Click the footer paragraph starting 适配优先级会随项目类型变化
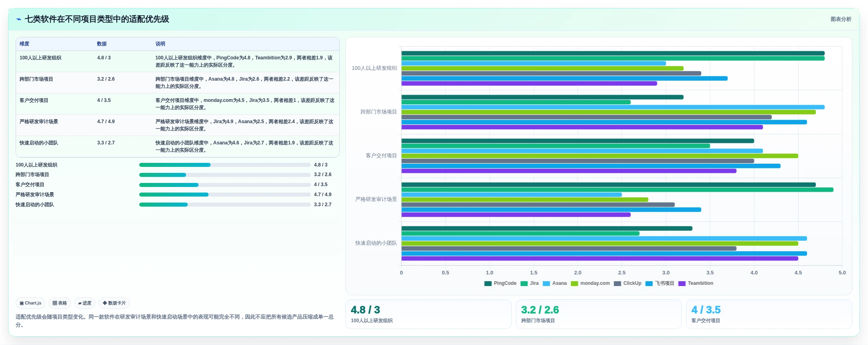The image size is (868, 345). 175,321
